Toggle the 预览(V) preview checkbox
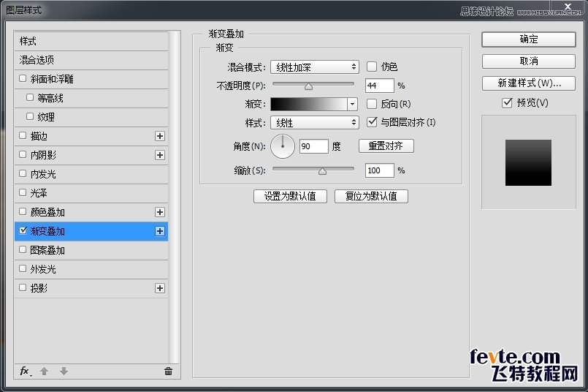 coord(507,102)
